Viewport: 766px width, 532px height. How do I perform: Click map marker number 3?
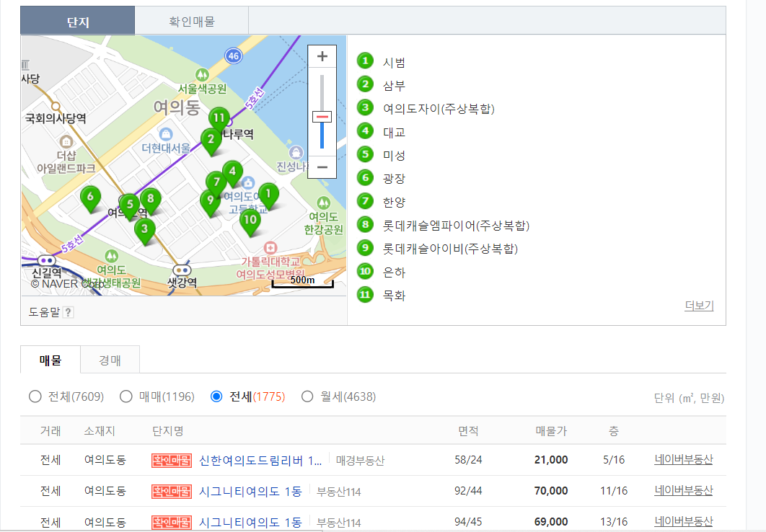pyautogui.click(x=144, y=229)
